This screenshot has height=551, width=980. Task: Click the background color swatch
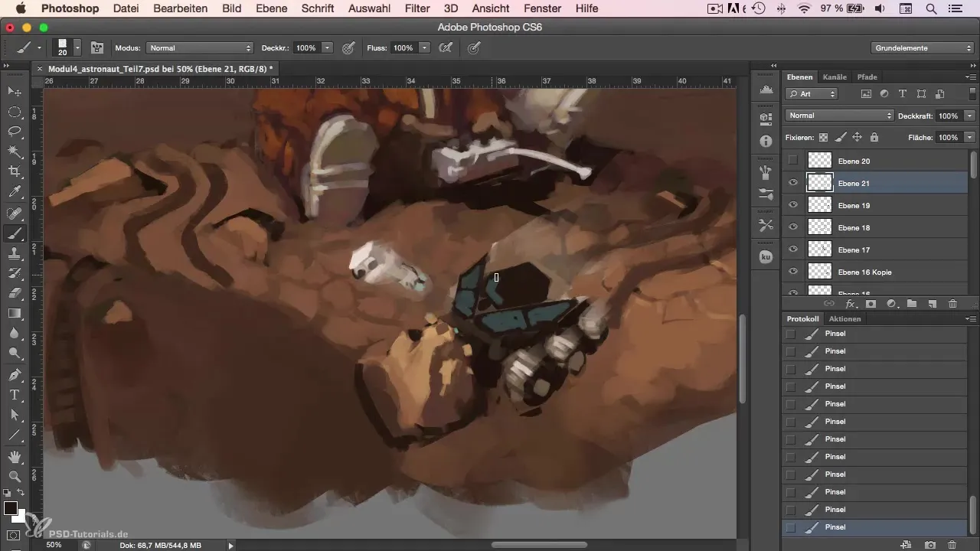pos(21,517)
